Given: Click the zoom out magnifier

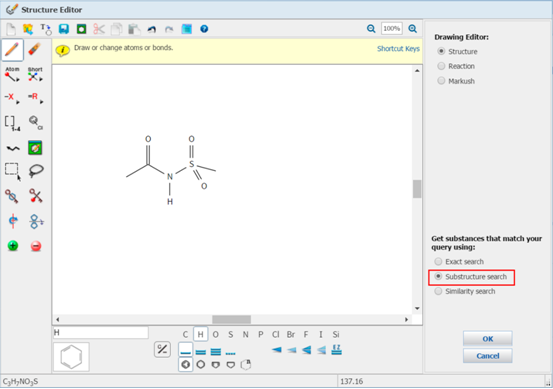Looking at the screenshot, I should (371, 29).
